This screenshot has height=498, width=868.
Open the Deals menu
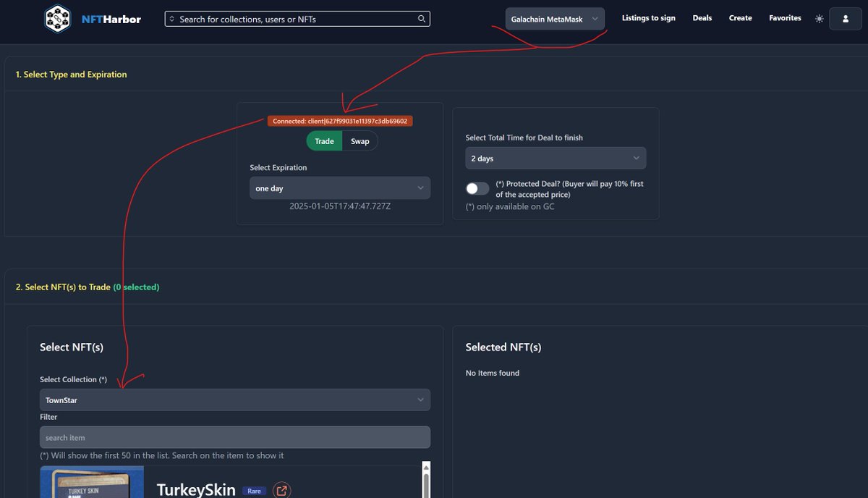point(702,18)
